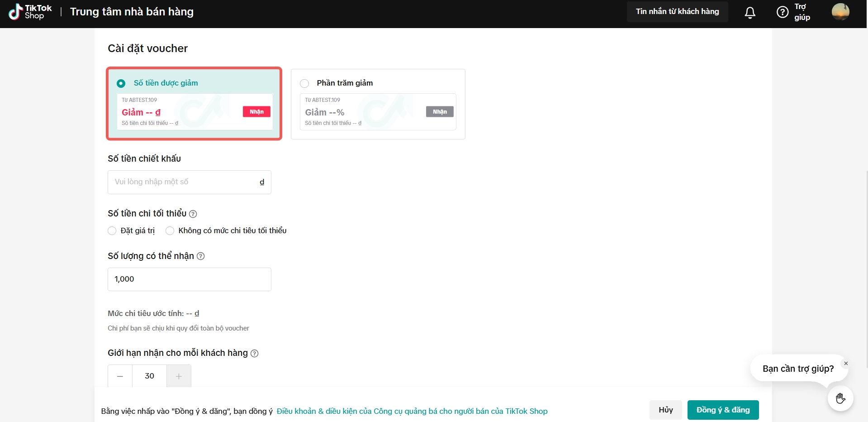Open the help question mark icon

click(x=782, y=12)
